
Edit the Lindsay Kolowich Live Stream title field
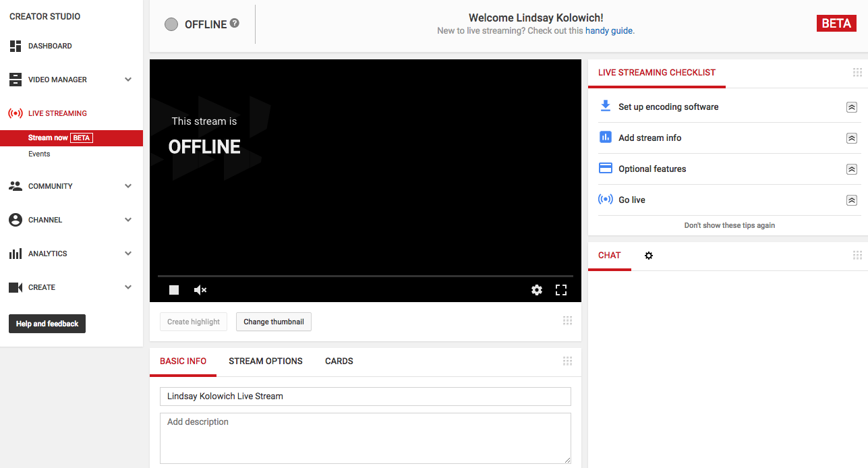coord(366,397)
